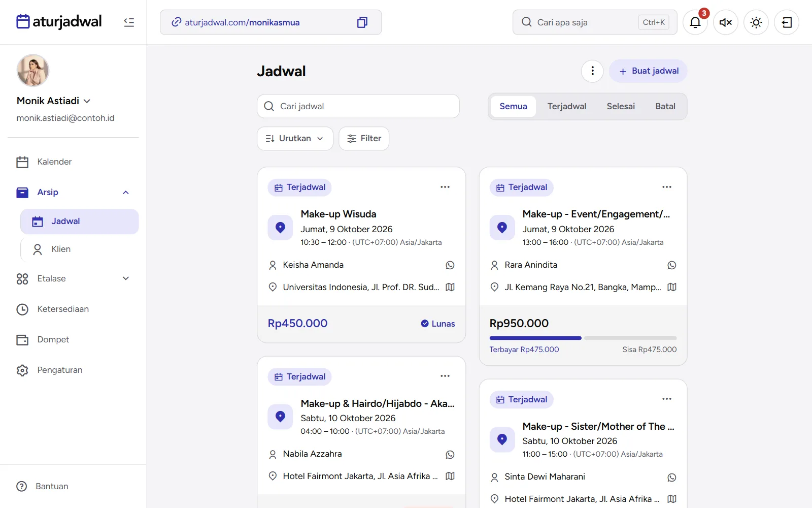Collapse the sidebar with the menu icon
This screenshot has width=812, height=508.
coord(129,22)
